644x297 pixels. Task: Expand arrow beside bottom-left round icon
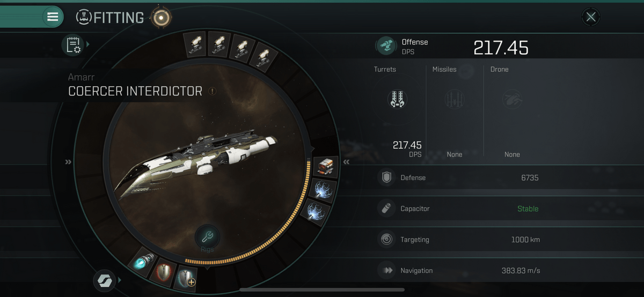tap(120, 280)
